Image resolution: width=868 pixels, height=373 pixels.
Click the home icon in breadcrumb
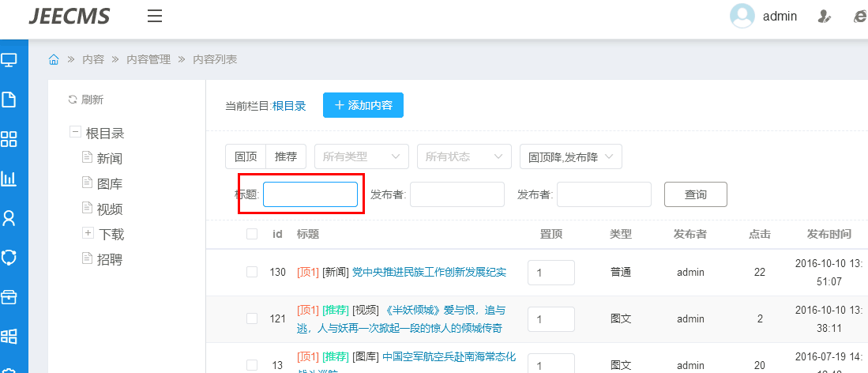54,59
